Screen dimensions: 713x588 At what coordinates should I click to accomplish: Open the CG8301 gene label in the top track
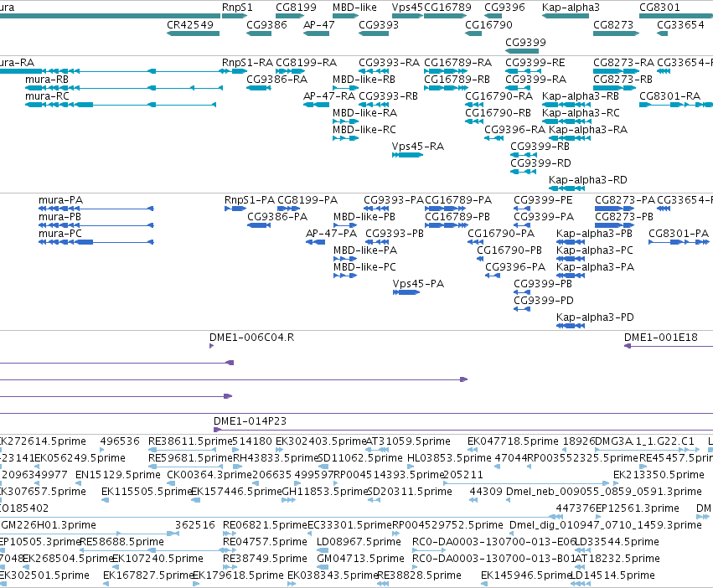pyautogui.click(x=659, y=8)
